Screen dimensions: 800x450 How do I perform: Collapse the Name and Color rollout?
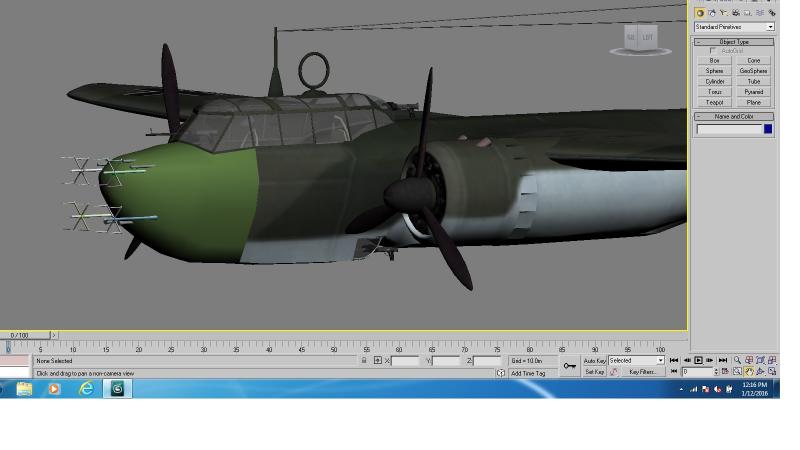[x=734, y=116]
